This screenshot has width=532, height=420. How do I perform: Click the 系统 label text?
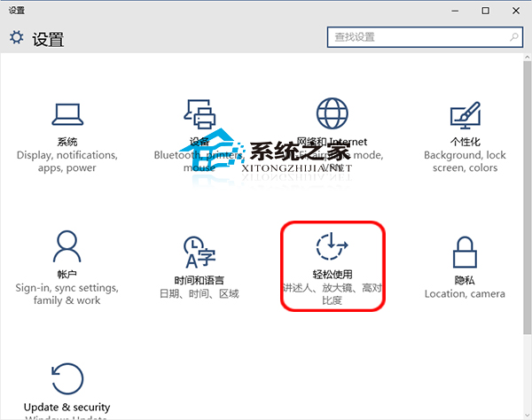coord(67,142)
